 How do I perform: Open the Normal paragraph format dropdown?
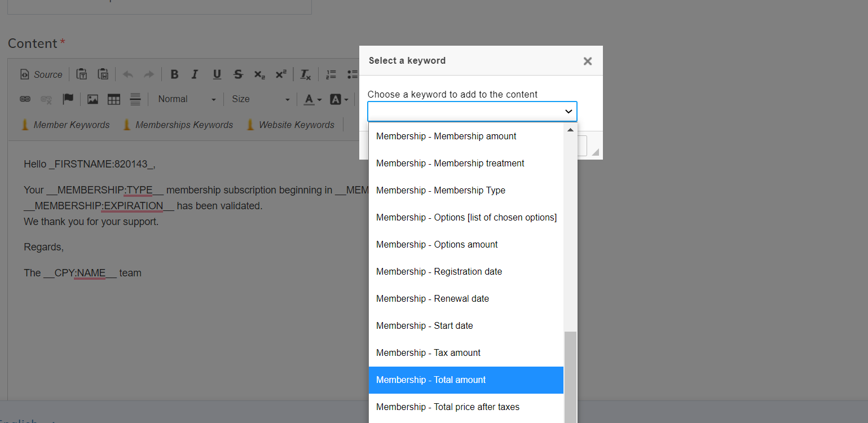(187, 99)
